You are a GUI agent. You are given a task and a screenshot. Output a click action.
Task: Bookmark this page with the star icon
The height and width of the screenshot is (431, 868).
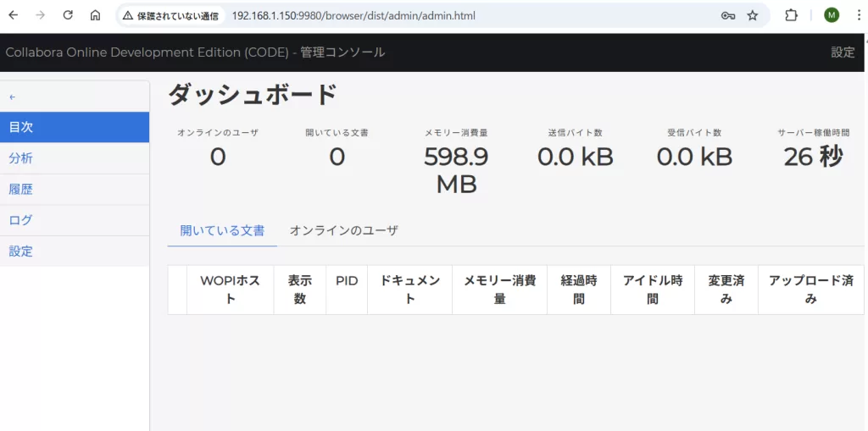tap(753, 15)
